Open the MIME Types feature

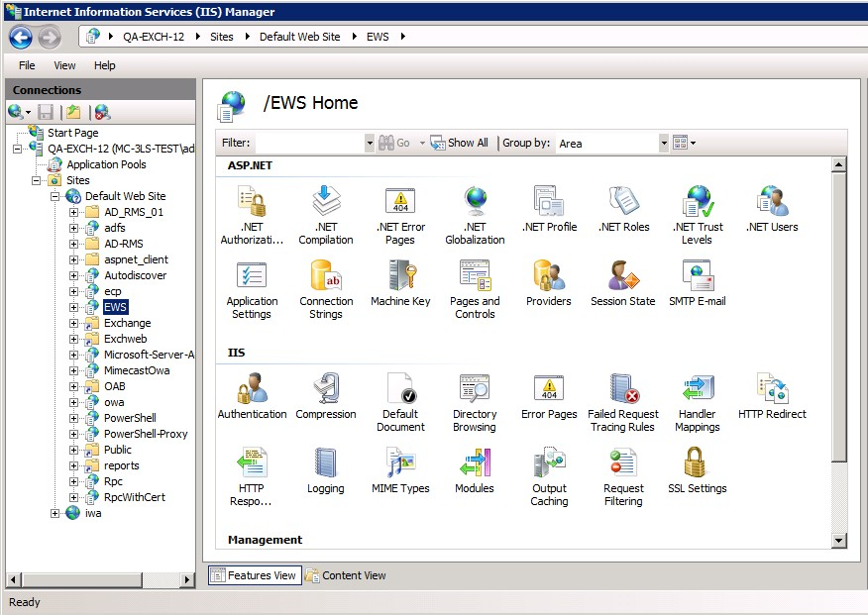pos(400,473)
